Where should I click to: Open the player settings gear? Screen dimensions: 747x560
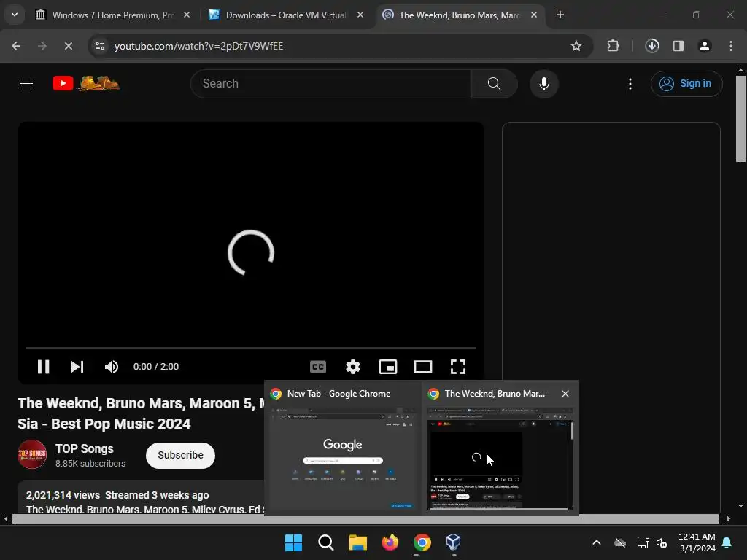352,367
